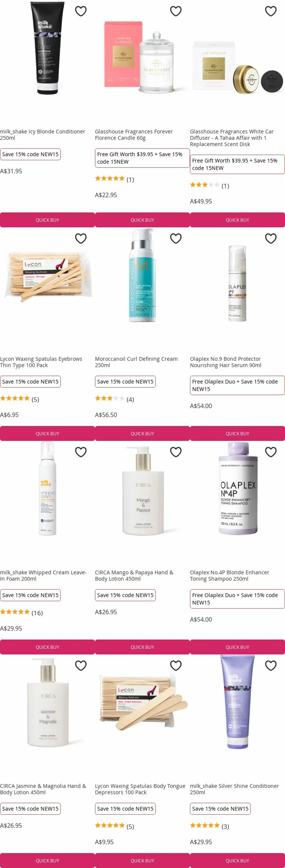This screenshot has width=285, height=868.
Task: Quick buy the Moroccanoil Curl Defining Cream
Action: [142, 433]
